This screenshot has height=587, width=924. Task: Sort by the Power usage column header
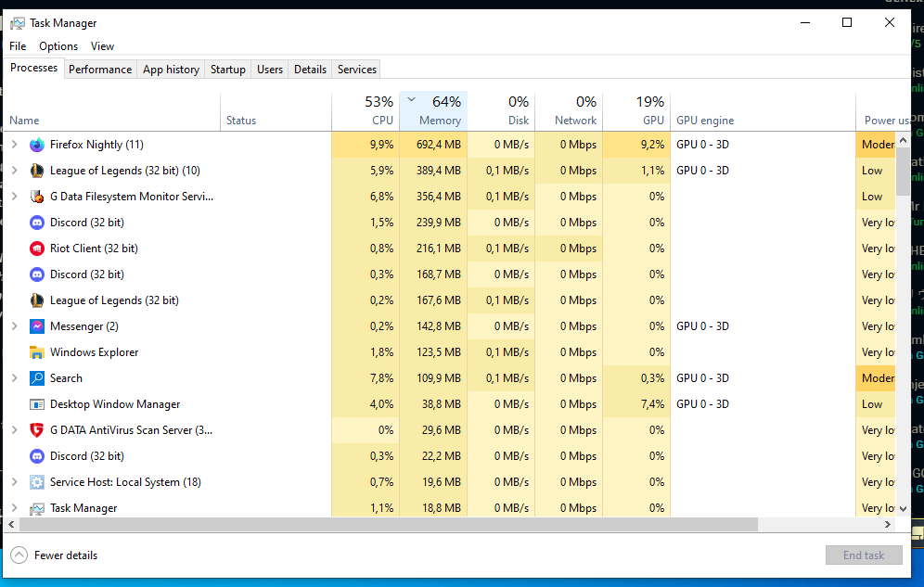(883, 112)
